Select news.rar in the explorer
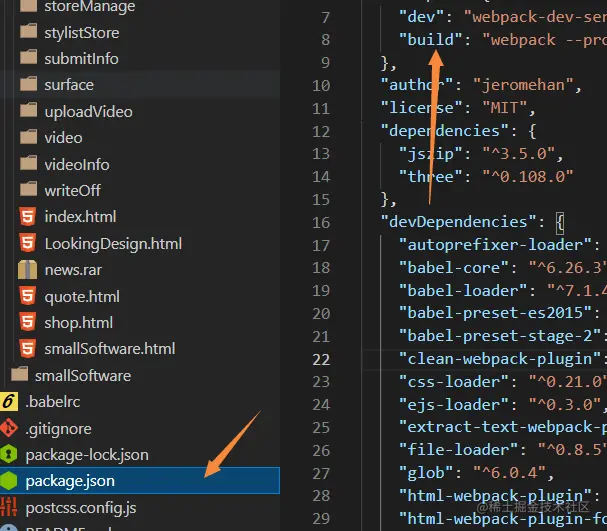 tap(73, 270)
